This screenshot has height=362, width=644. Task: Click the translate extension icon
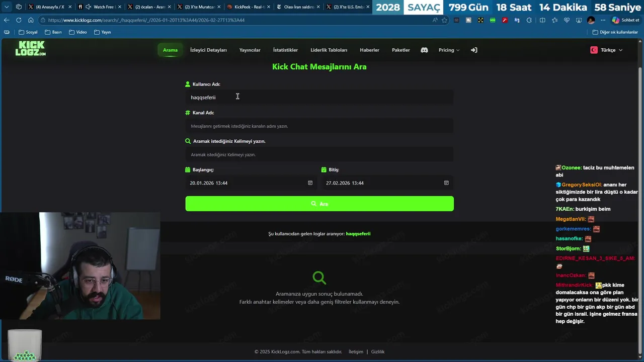tap(517, 20)
